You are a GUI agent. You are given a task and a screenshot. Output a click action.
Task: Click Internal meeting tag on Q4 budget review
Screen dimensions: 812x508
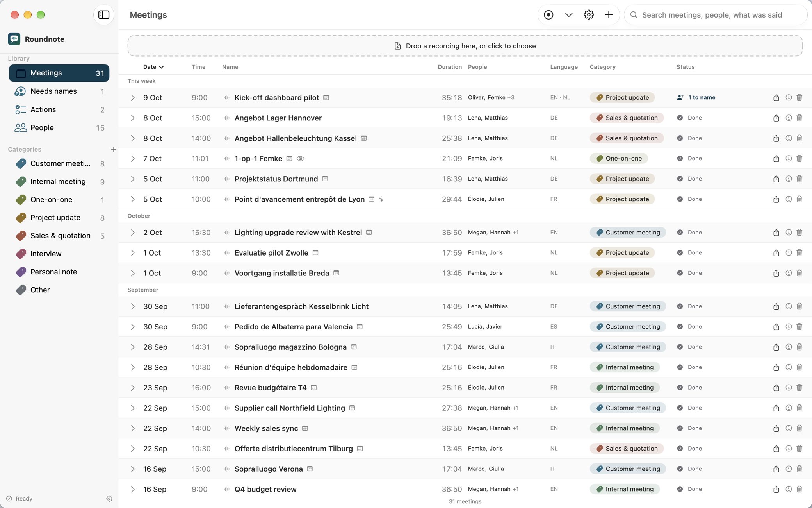tap(625, 489)
